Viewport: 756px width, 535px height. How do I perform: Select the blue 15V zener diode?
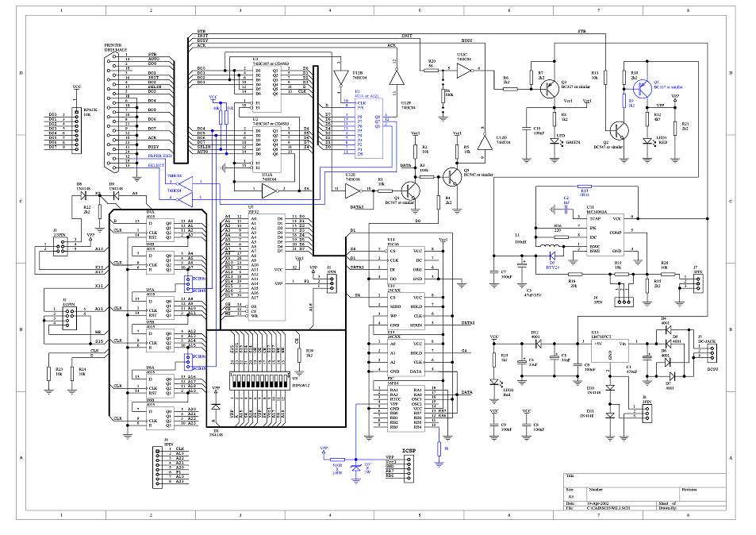tap(356, 468)
